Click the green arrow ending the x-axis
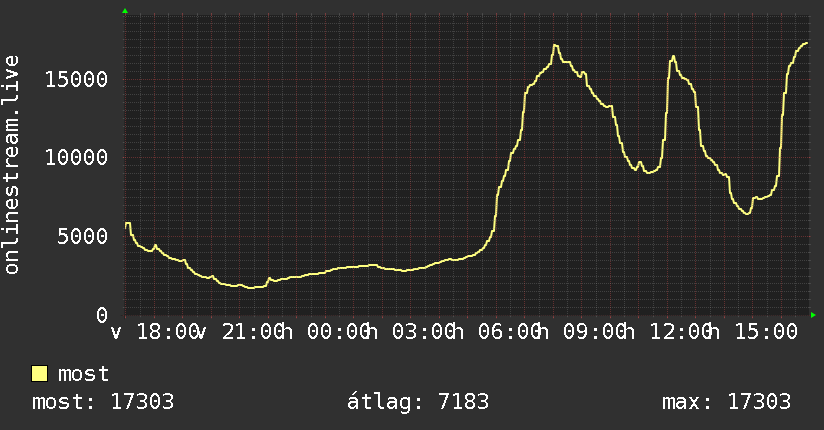This screenshot has width=824, height=430. tap(813, 315)
